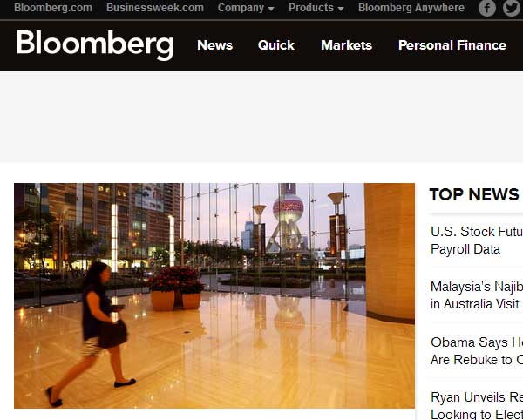Click the Shanghai lobby featured photo
This screenshot has width=523, height=420.
[x=214, y=295]
